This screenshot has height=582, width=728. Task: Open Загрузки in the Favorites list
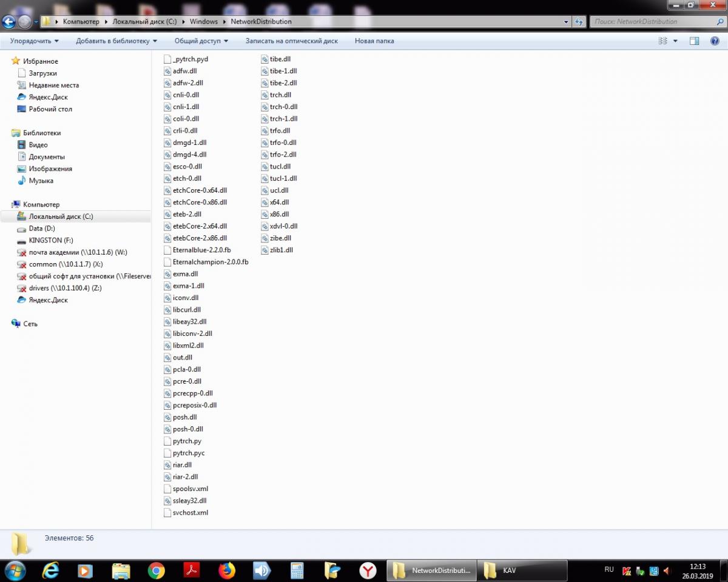click(x=42, y=73)
